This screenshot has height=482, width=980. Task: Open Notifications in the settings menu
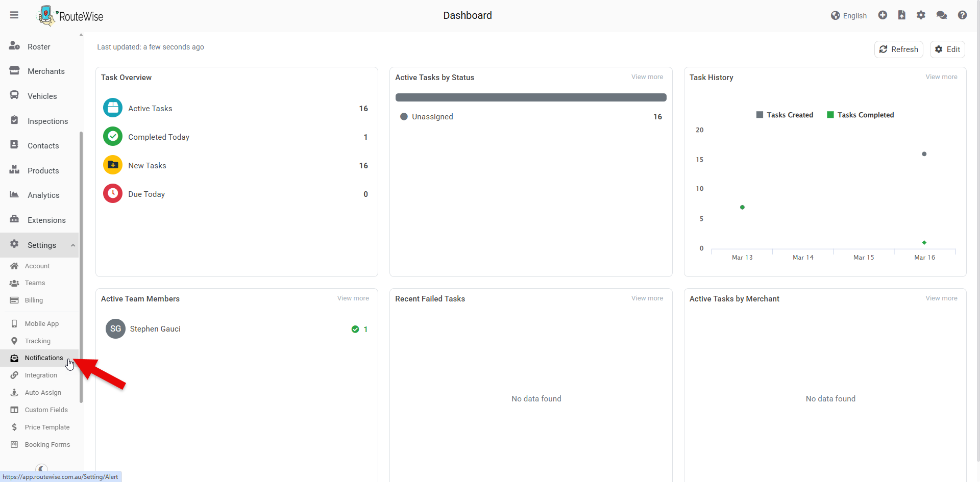[x=44, y=358]
